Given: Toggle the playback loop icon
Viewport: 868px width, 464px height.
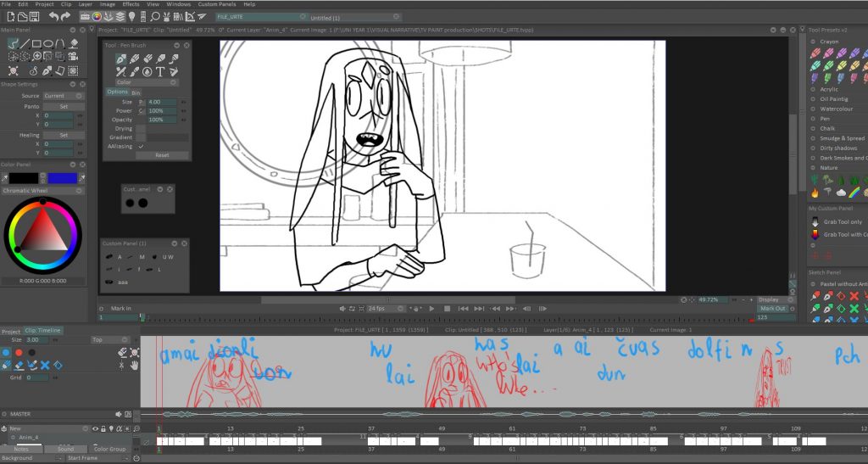Looking at the screenshot, I should click(x=352, y=309).
